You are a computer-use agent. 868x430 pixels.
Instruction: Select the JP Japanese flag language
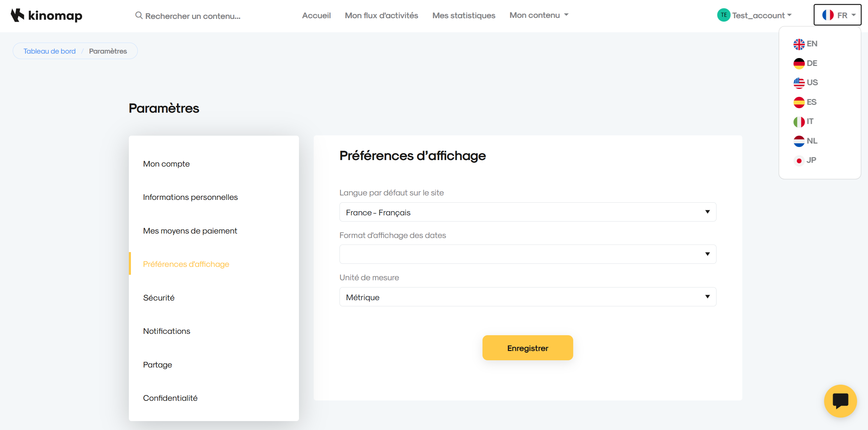(x=805, y=160)
